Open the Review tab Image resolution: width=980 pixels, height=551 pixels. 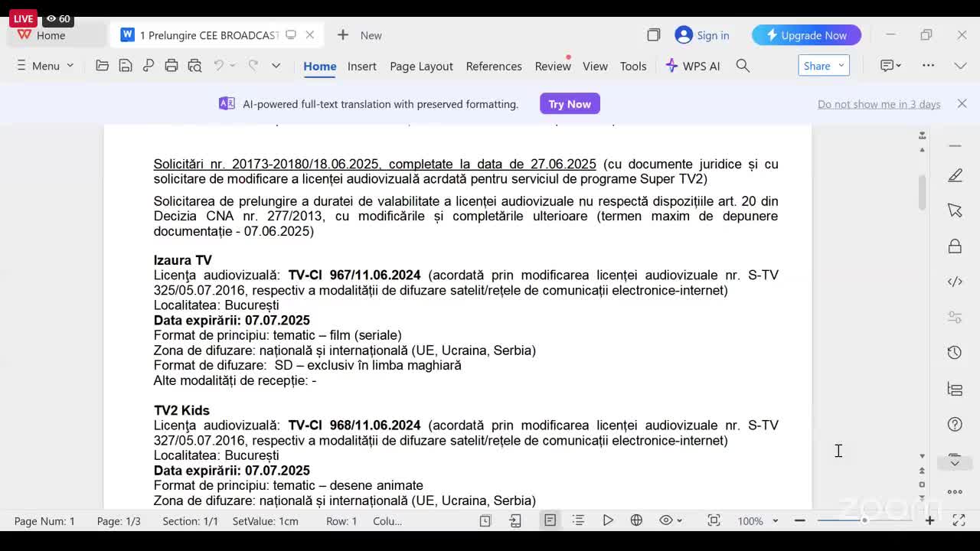click(553, 66)
